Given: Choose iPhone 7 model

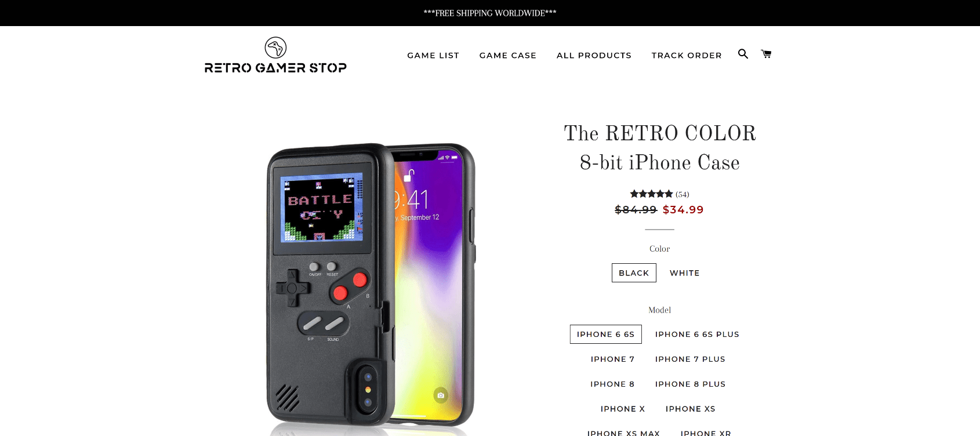Looking at the screenshot, I should [613, 359].
